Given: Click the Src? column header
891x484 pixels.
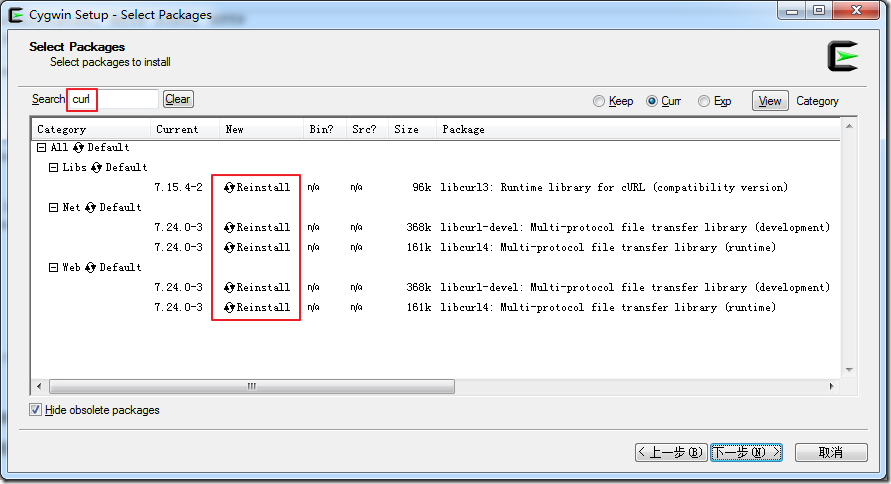Looking at the screenshot, I should click(x=367, y=130).
